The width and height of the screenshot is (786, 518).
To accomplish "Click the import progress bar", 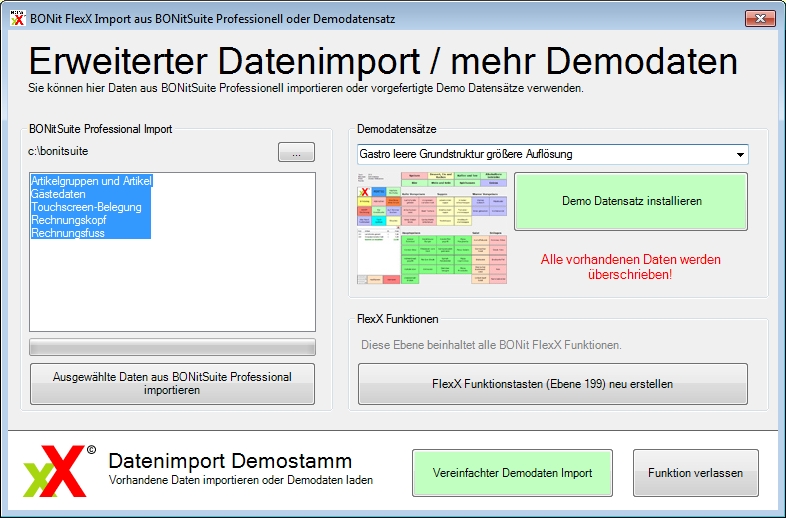I will (x=172, y=347).
